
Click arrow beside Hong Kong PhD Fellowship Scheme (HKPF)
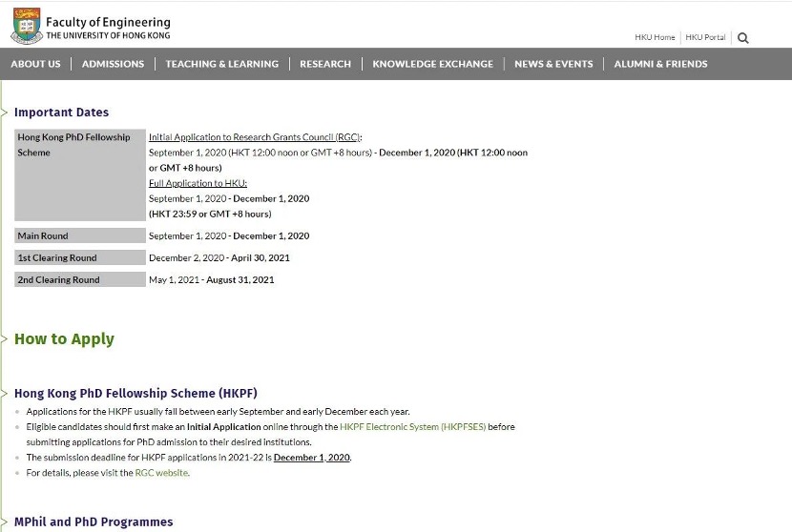click(x=4, y=393)
